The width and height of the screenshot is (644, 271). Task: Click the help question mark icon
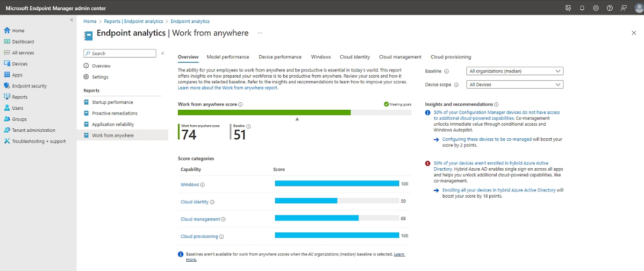pyautogui.click(x=609, y=8)
